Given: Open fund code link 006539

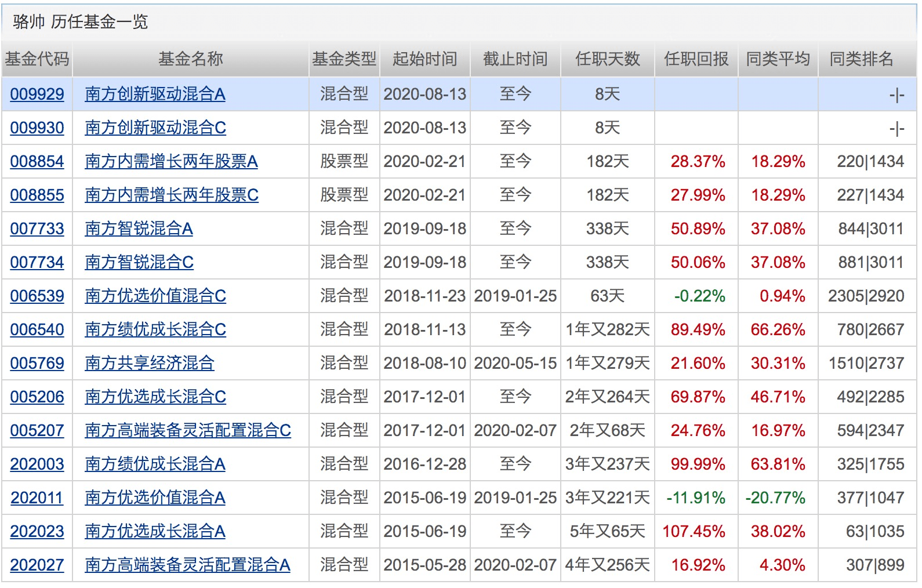Looking at the screenshot, I should coord(37,296).
